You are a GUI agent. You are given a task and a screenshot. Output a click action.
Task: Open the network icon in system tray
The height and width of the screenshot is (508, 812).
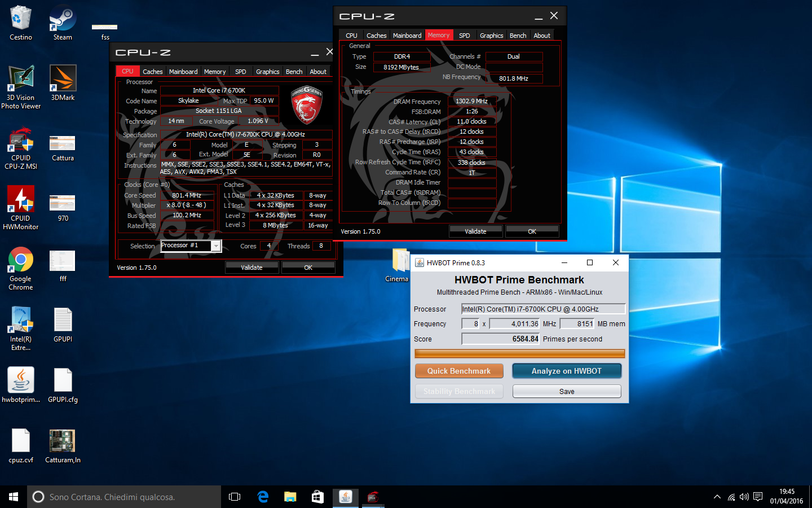click(731, 497)
